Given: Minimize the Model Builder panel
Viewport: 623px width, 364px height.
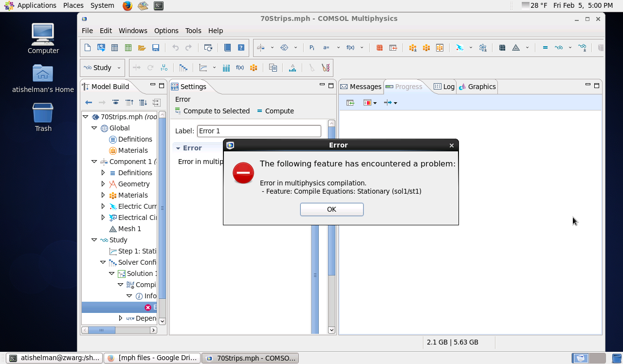Looking at the screenshot, I should coord(153,86).
